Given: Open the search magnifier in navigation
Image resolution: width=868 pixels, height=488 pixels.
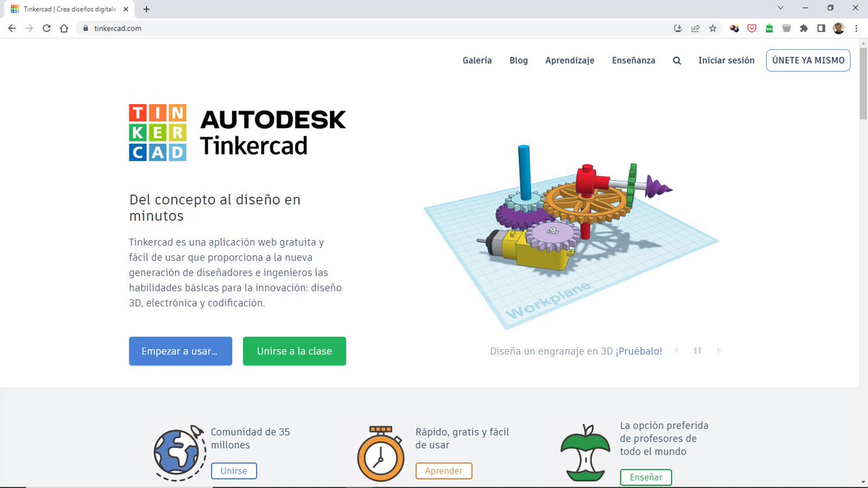Looking at the screenshot, I should (677, 61).
